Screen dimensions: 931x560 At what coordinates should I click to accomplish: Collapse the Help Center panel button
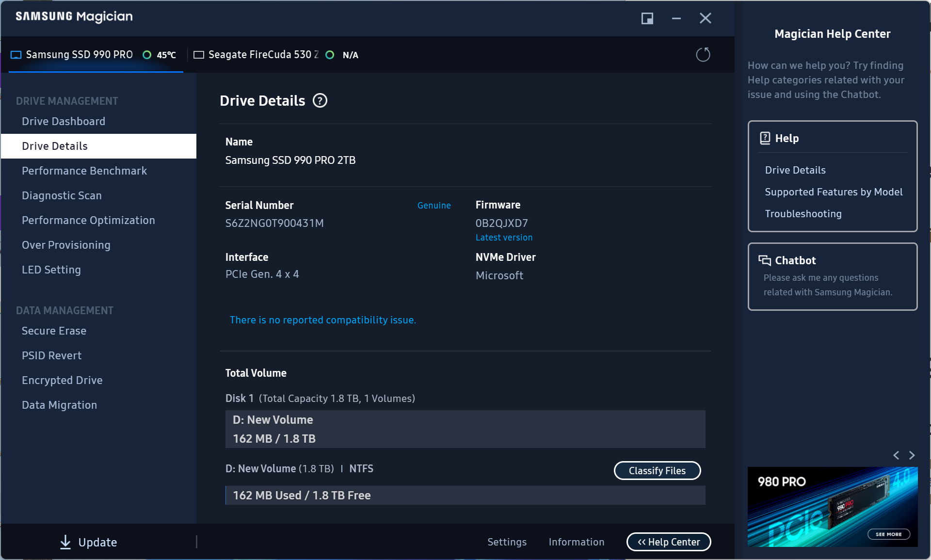point(669,542)
